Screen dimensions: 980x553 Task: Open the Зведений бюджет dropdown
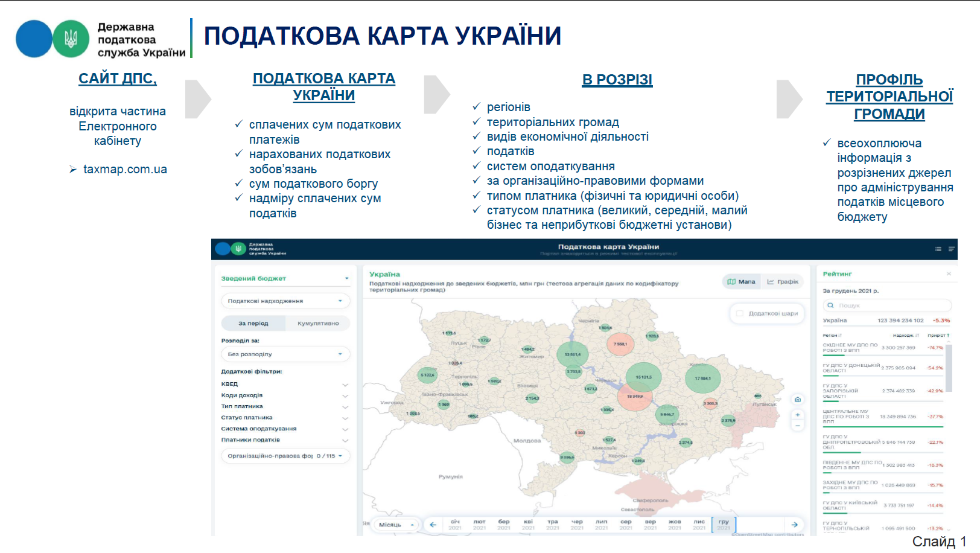click(x=285, y=278)
